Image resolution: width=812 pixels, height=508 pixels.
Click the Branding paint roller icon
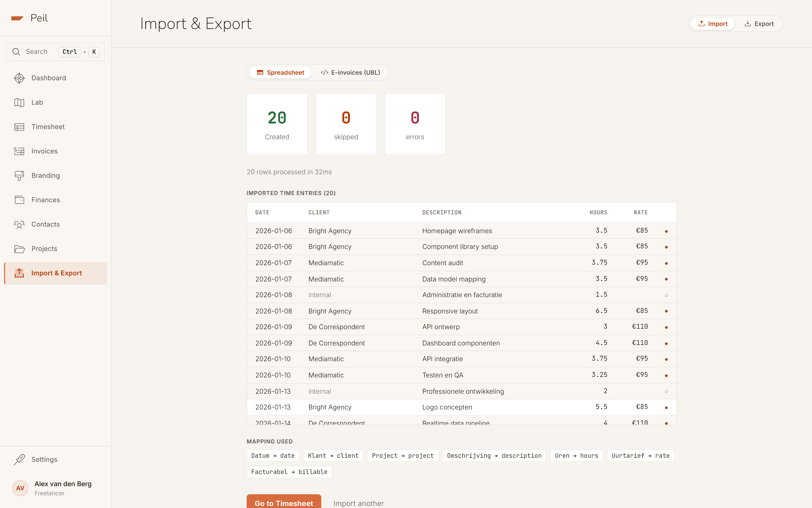pos(19,176)
